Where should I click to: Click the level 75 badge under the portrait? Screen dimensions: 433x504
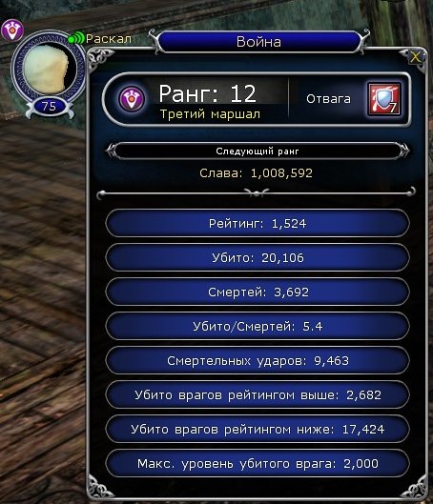pyautogui.click(x=50, y=107)
